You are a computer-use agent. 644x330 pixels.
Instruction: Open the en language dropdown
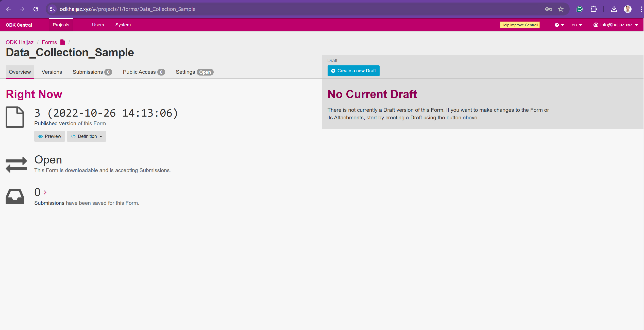pos(577,25)
